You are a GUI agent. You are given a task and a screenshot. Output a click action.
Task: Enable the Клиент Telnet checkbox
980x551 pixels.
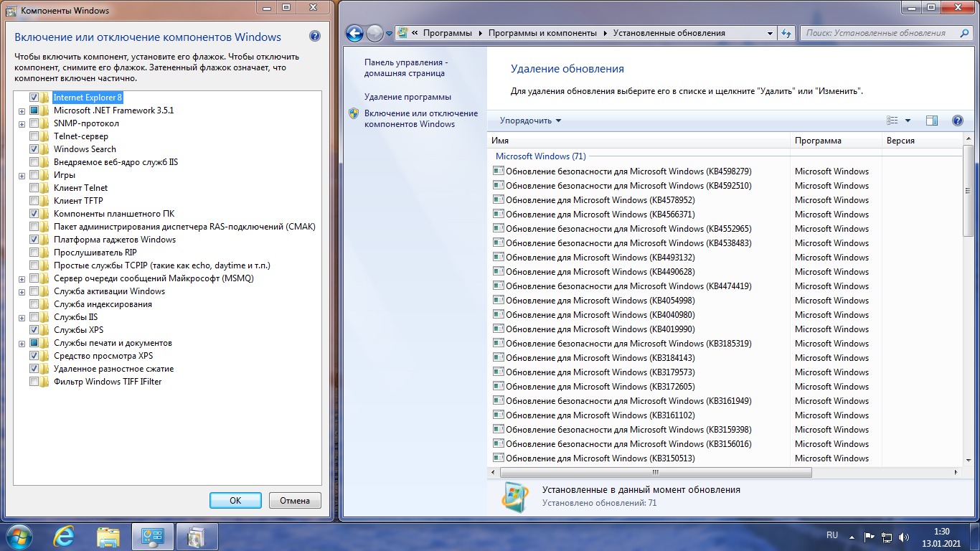point(34,188)
